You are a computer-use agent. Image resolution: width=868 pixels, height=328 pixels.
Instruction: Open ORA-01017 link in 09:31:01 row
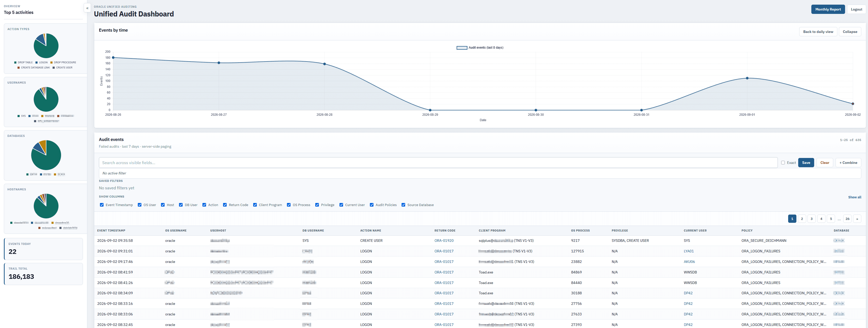click(444, 251)
